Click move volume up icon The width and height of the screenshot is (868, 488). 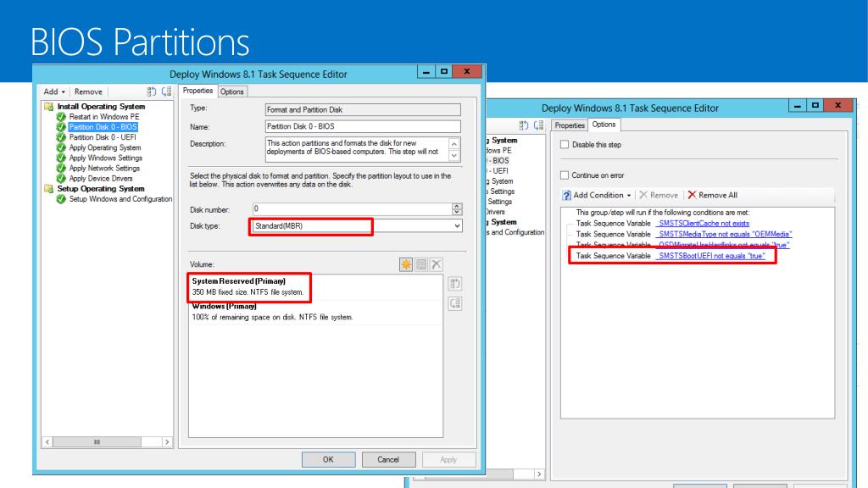(x=455, y=284)
